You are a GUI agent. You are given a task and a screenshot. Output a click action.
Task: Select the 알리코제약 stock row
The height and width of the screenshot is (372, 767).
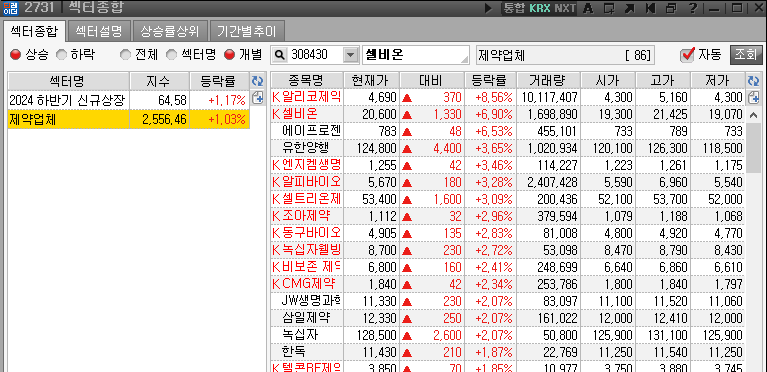[508, 97]
